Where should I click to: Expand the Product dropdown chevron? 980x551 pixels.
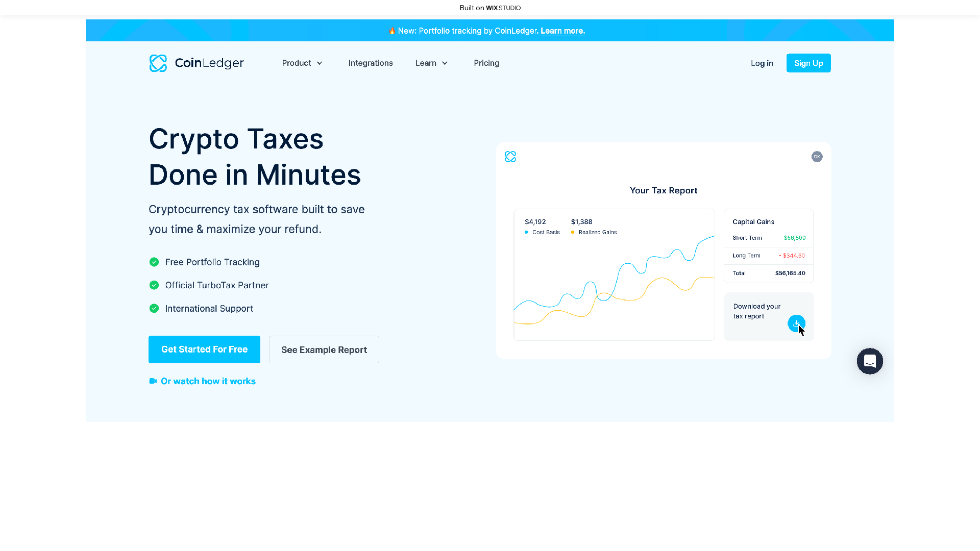pyautogui.click(x=320, y=63)
